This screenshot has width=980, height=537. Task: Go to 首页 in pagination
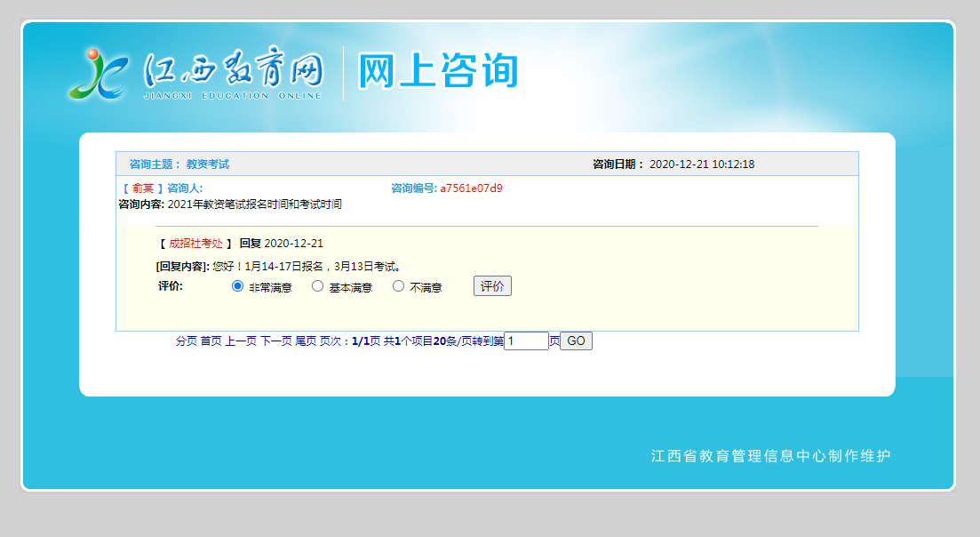211,341
